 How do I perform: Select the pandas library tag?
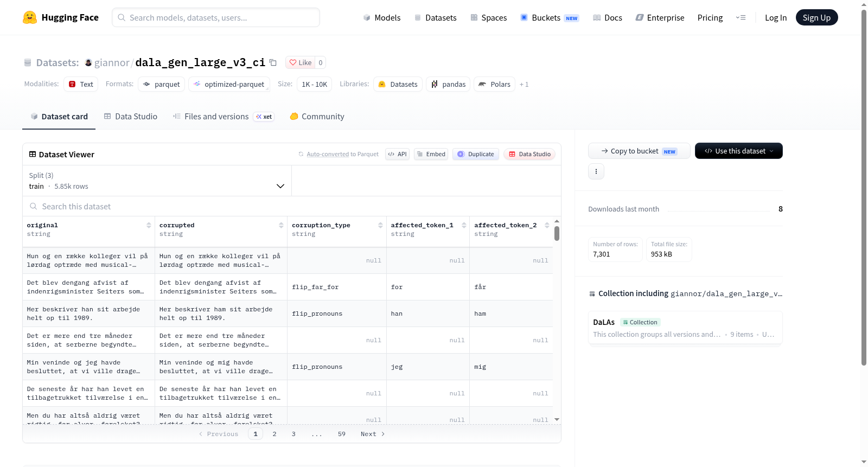tap(449, 84)
